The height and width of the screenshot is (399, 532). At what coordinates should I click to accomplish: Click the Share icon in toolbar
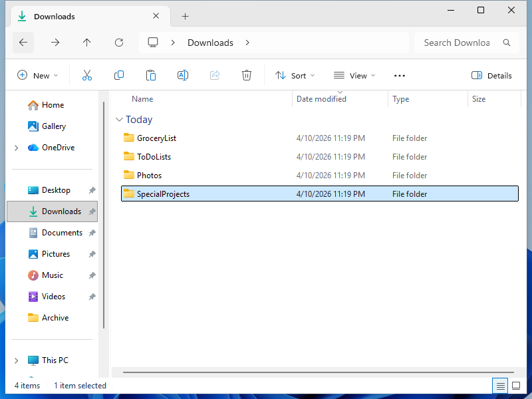pyautogui.click(x=215, y=75)
